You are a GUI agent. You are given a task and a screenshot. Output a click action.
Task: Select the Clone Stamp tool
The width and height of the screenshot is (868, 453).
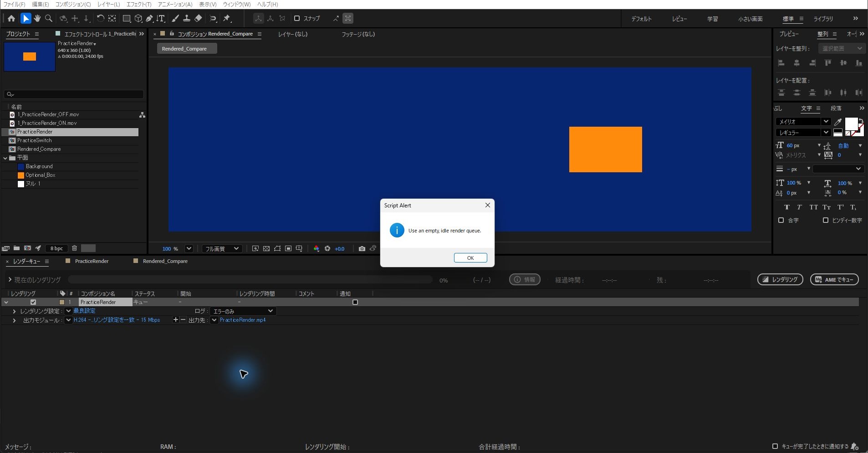tap(187, 19)
